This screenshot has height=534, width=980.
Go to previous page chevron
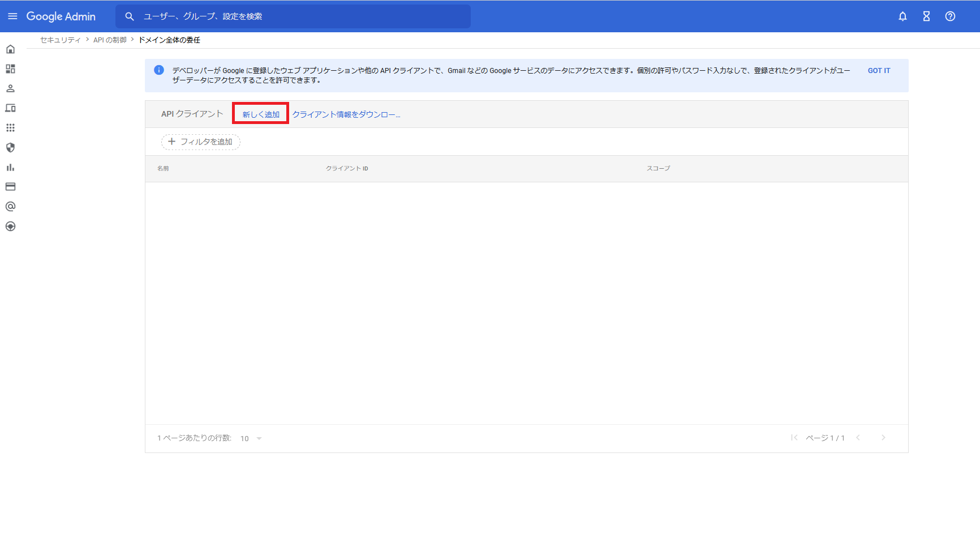click(x=858, y=438)
